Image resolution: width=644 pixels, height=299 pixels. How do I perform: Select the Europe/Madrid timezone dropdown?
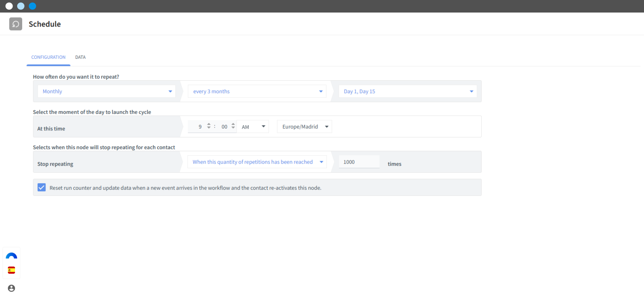304,126
